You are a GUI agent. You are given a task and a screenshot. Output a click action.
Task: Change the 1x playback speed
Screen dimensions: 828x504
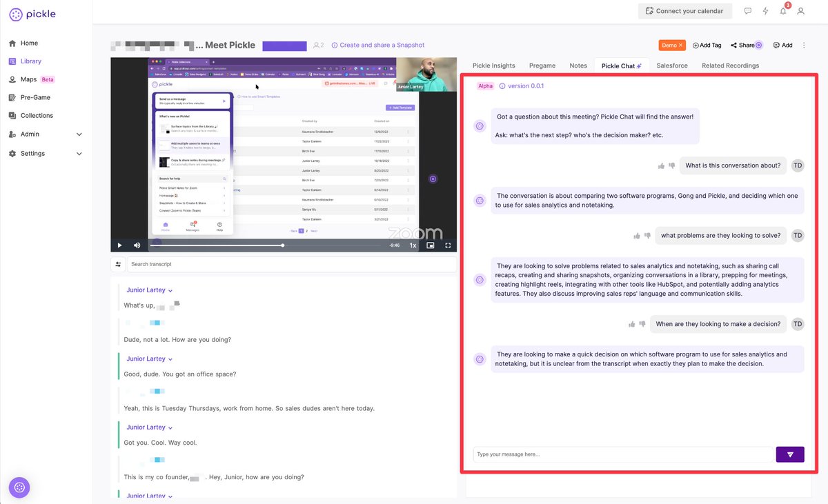tap(413, 245)
